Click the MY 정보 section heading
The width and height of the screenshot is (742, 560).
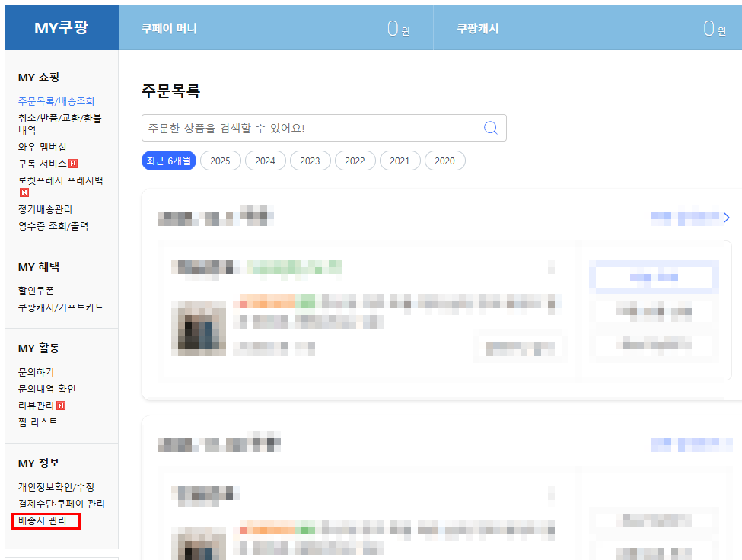point(39,463)
